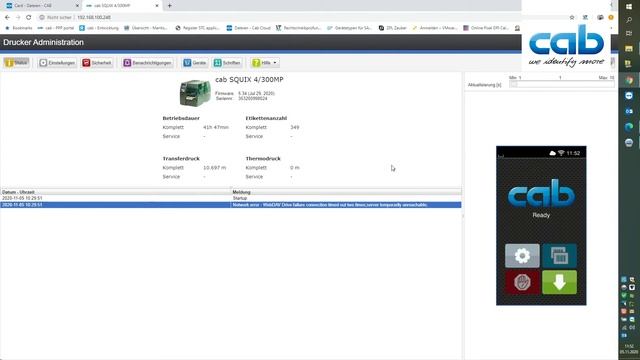Image resolution: width=640 pixels, height=360 pixels.
Task: Go back in browser history
Action: point(7,17)
